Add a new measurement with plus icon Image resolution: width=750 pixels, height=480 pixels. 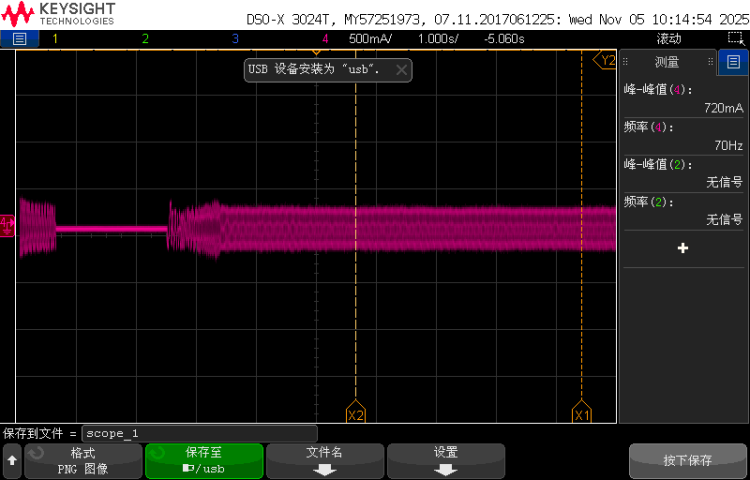coord(683,248)
